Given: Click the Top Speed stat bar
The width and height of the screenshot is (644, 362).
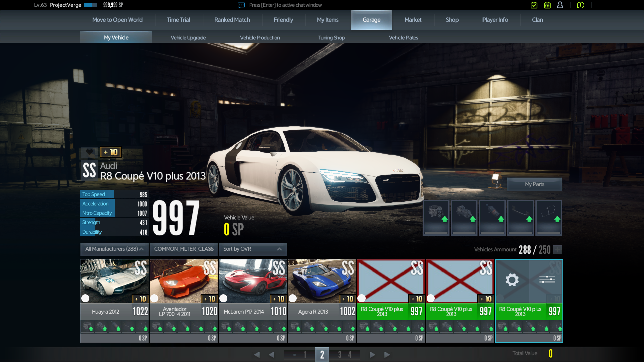Looking at the screenshot, I should pos(115,194).
